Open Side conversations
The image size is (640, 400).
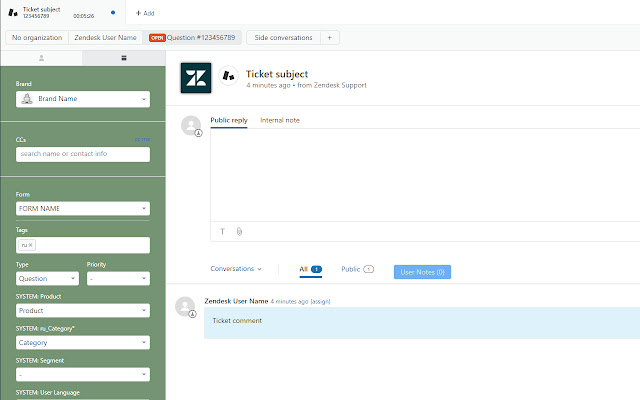pos(283,38)
